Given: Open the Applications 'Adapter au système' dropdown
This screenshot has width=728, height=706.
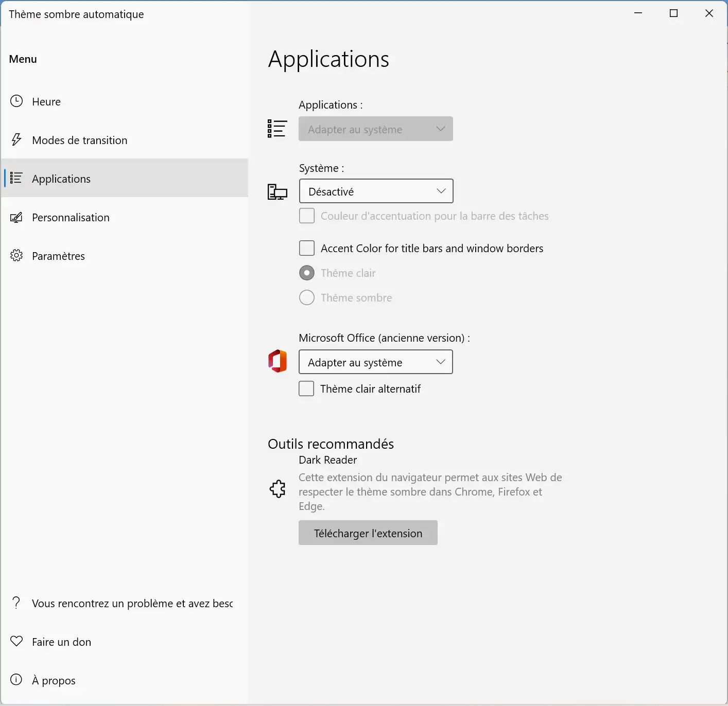Looking at the screenshot, I should [x=376, y=129].
